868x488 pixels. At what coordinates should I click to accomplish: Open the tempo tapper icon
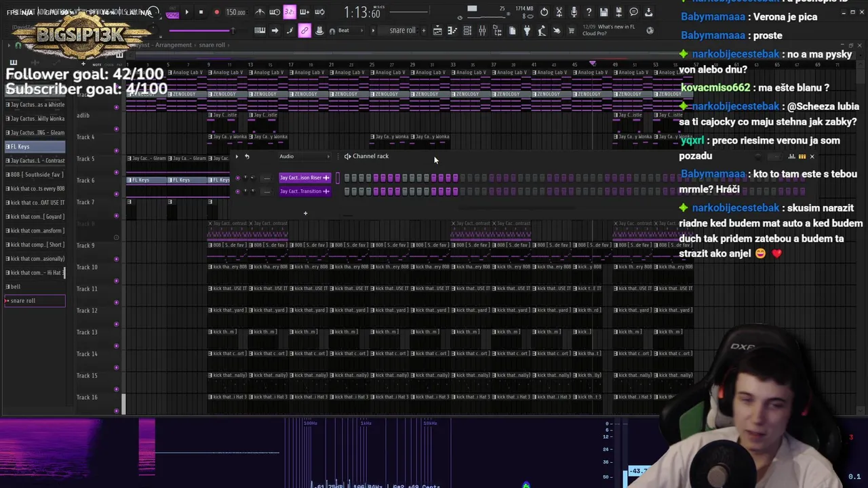(542, 30)
